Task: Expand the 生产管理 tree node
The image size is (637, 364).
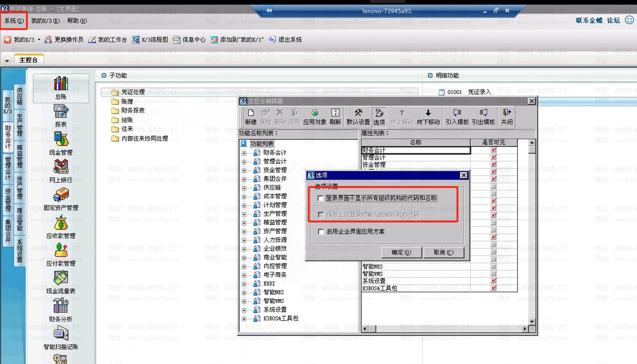Action: (x=244, y=214)
